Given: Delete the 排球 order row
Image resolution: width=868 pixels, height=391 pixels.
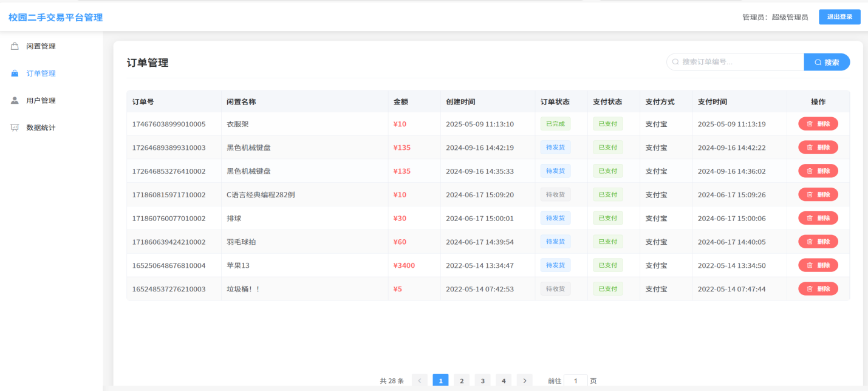Looking at the screenshot, I should [818, 218].
